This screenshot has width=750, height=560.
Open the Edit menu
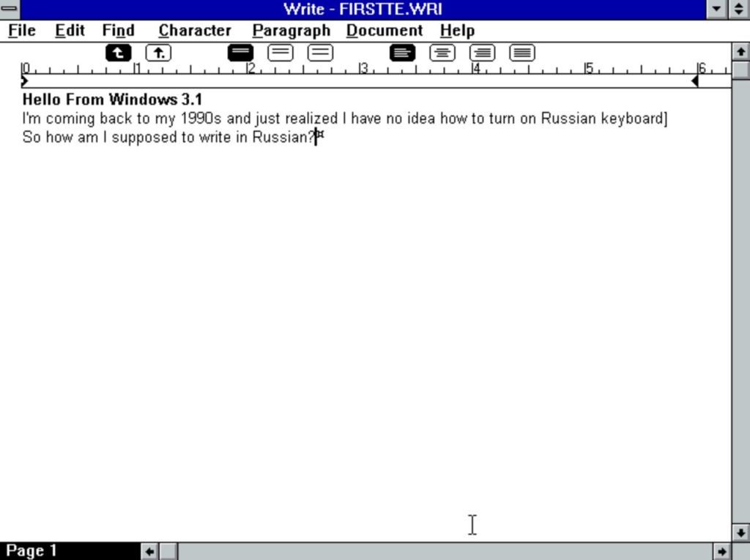pos(69,31)
